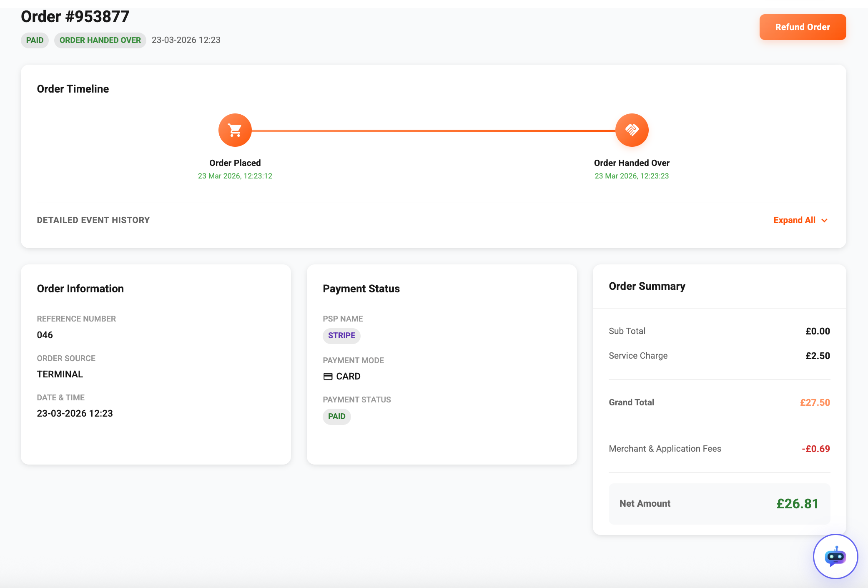The width and height of the screenshot is (868, 588).
Task: Click the Order #953877 heading
Action: (x=75, y=17)
